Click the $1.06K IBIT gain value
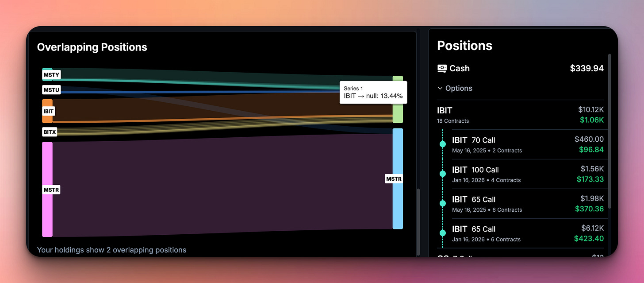The height and width of the screenshot is (283, 644). click(592, 120)
